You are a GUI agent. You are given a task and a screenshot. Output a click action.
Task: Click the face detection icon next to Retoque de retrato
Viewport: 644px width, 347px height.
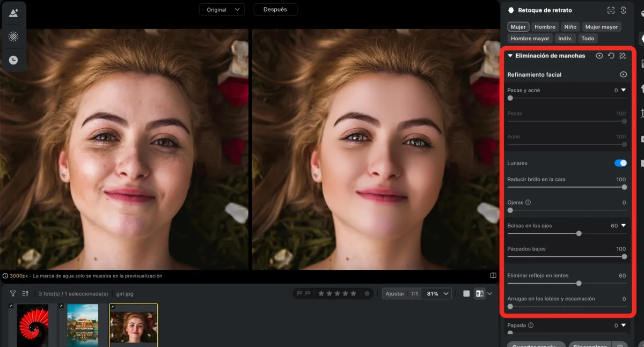(611, 10)
